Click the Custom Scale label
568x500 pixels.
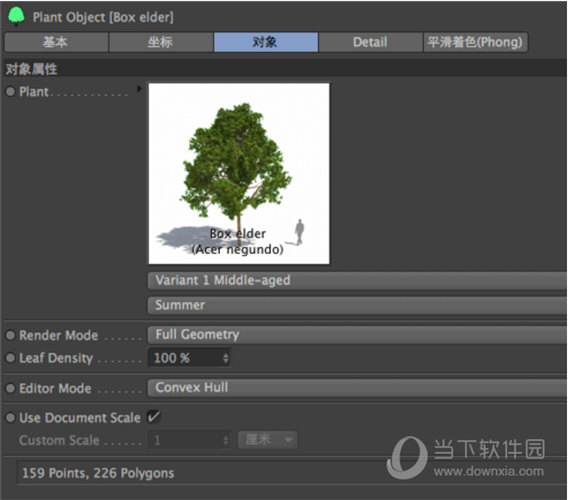point(59,440)
